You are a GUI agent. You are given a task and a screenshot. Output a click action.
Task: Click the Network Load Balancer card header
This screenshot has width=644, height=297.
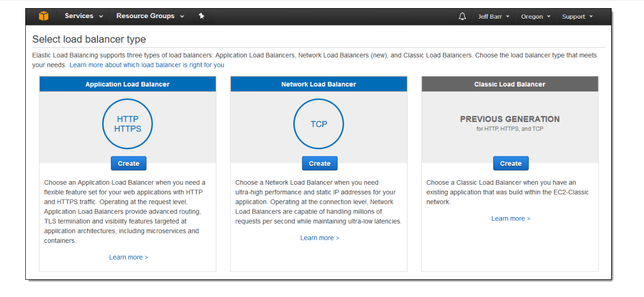[318, 84]
